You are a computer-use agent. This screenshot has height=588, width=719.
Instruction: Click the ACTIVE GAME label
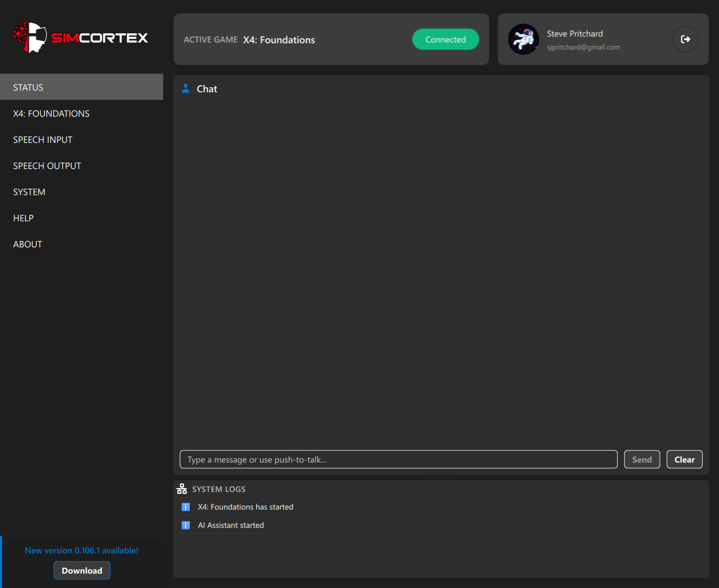(211, 40)
